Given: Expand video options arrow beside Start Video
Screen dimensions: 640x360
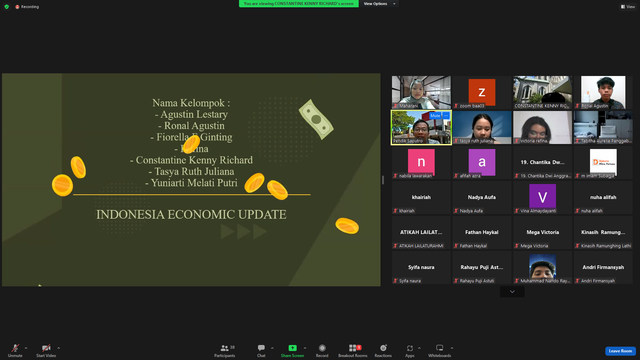Looking at the screenshot, I should pyautogui.click(x=58, y=348).
